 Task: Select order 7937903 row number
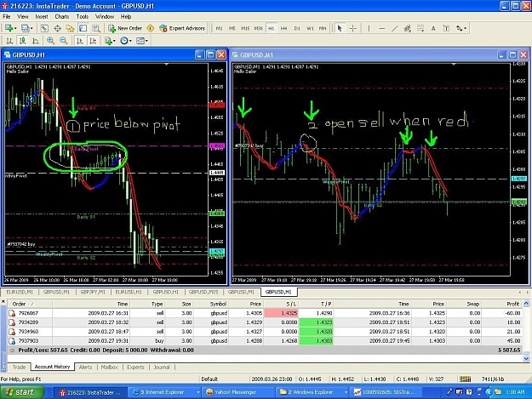point(28,340)
